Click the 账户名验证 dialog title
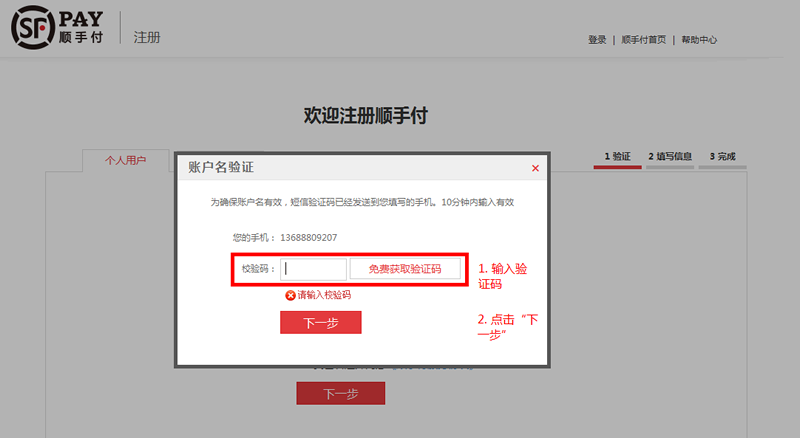Screen dimensions: 800x438 point(221,167)
